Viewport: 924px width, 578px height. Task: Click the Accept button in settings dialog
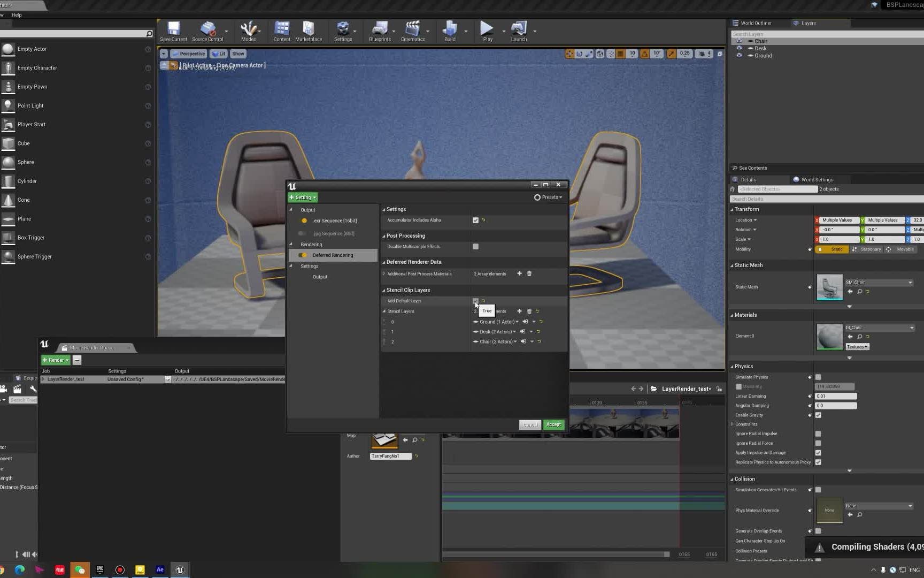(553, 424)
